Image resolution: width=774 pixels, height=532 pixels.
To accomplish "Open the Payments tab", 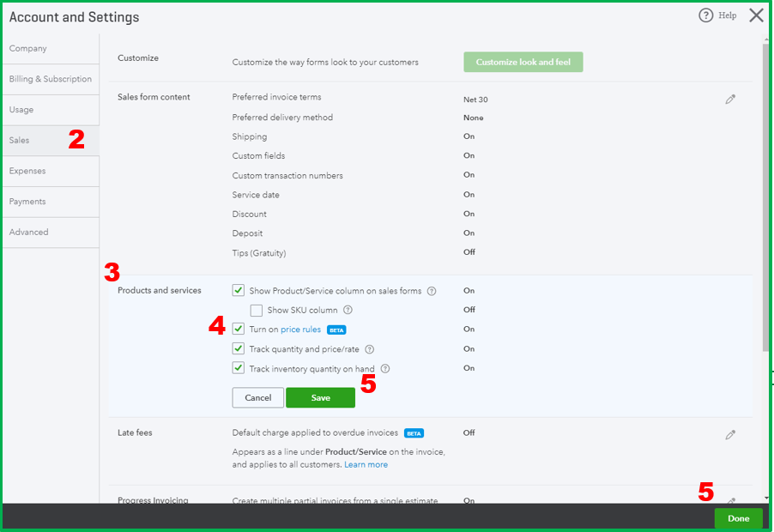I will pos(51,202).
